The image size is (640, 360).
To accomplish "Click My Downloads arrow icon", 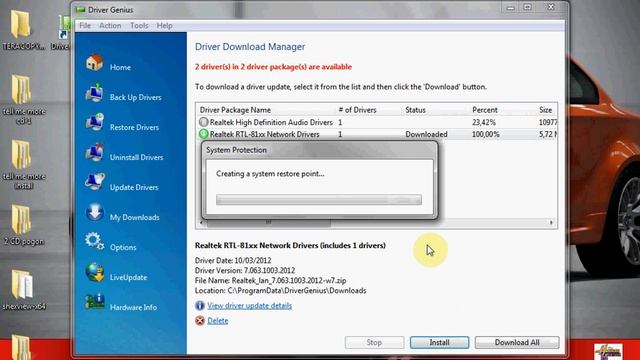I will coord(94,212).
